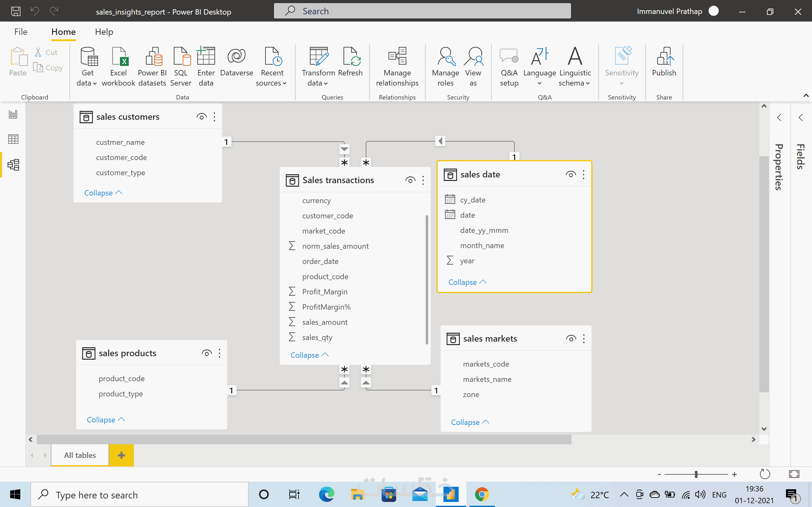
Task: Switch to Data view in sidebar
Action: 13,139
